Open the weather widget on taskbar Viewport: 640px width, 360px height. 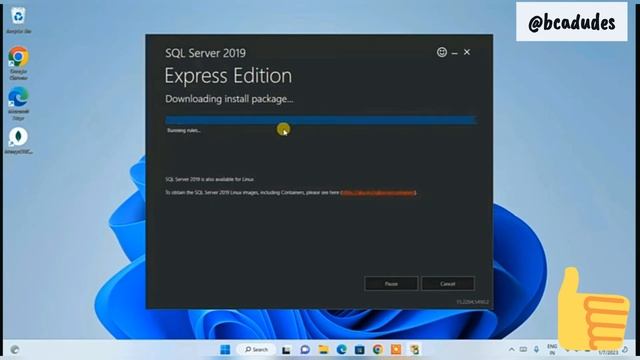click(x=15, y=350)
